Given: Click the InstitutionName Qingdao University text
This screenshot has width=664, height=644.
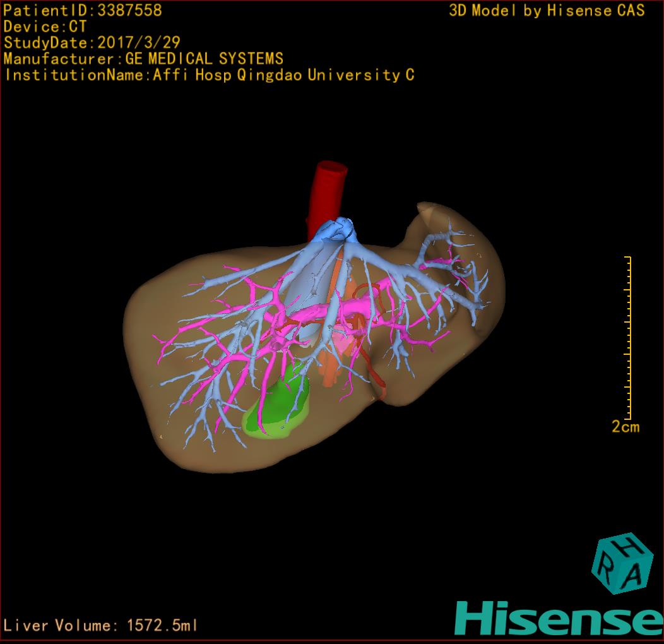Looking at the screenshot, I should point(210,75).
